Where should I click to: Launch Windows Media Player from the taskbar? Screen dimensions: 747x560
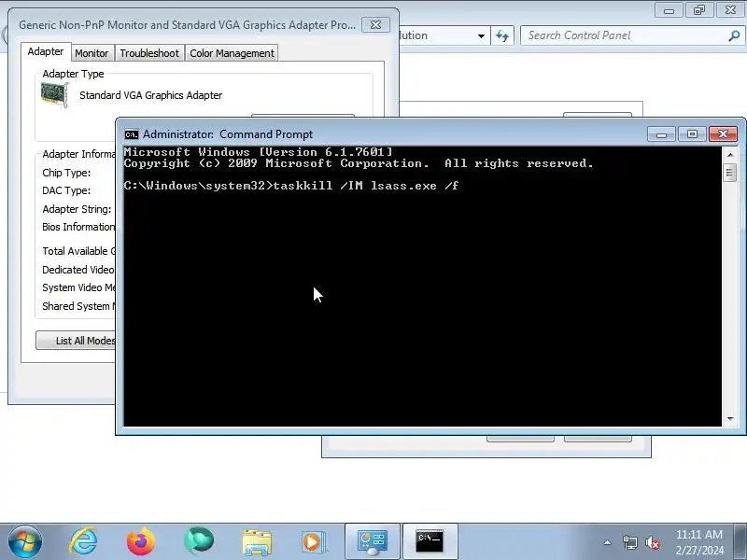(x=314, y=542)
